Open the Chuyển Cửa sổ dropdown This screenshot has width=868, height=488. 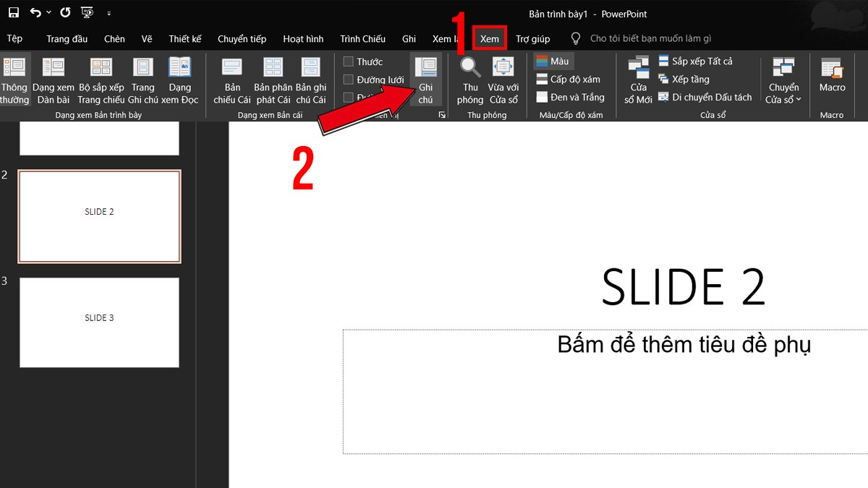(784, 81)
